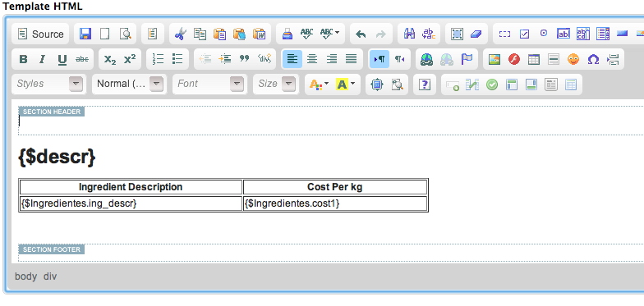This screenshot has width=644, height=306.
Task: Set text direction left-to-right
Action: [x=379, y=59]
